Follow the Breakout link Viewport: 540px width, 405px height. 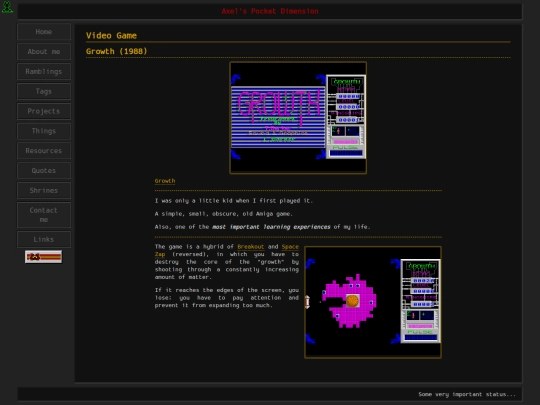pos(251,247)
